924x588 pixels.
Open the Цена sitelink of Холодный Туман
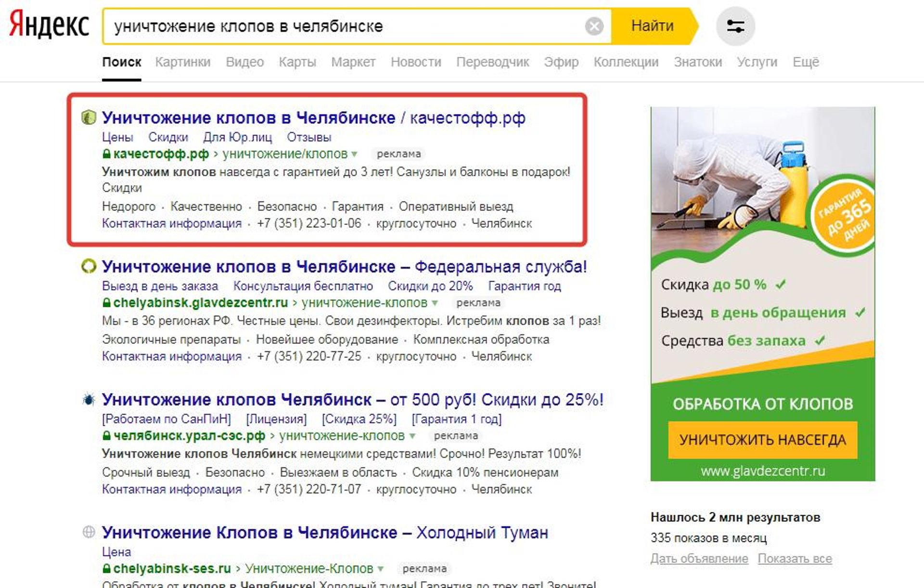[x=116, y=552]
